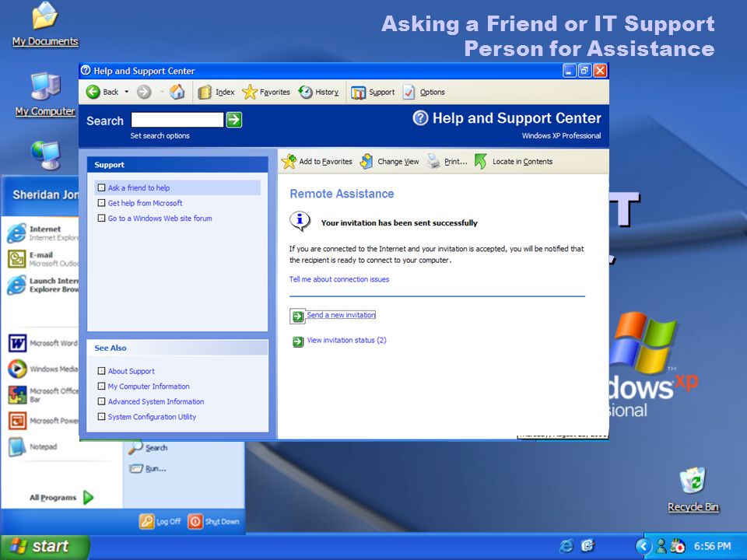Click the Change View button
747x560 pixels.
(390, 162)
